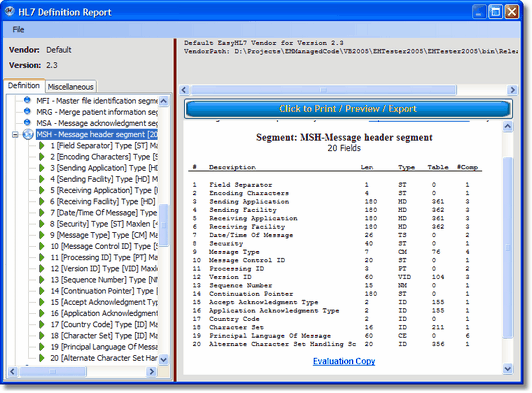Click tree view horizontal scrollbar thumb
The width and height of the screenshot is (532, 393).
point(53,372)
